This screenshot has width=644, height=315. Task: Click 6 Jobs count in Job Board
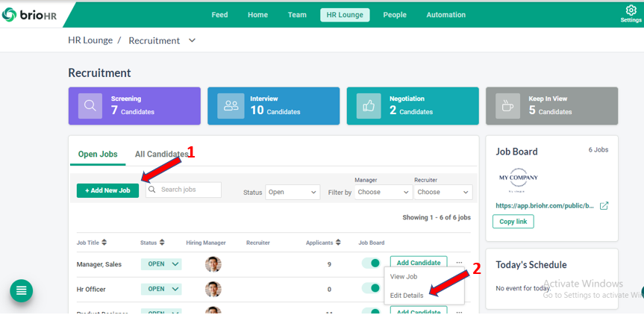598,150
